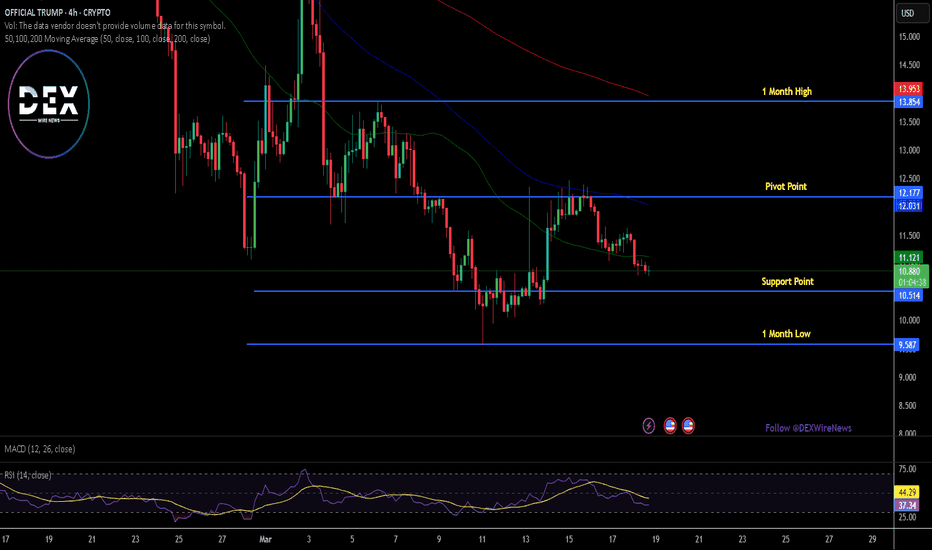This screenshot has height=550, width=932.
Task: Click the 9.587 monthly low price label
Action: [906, 345]
